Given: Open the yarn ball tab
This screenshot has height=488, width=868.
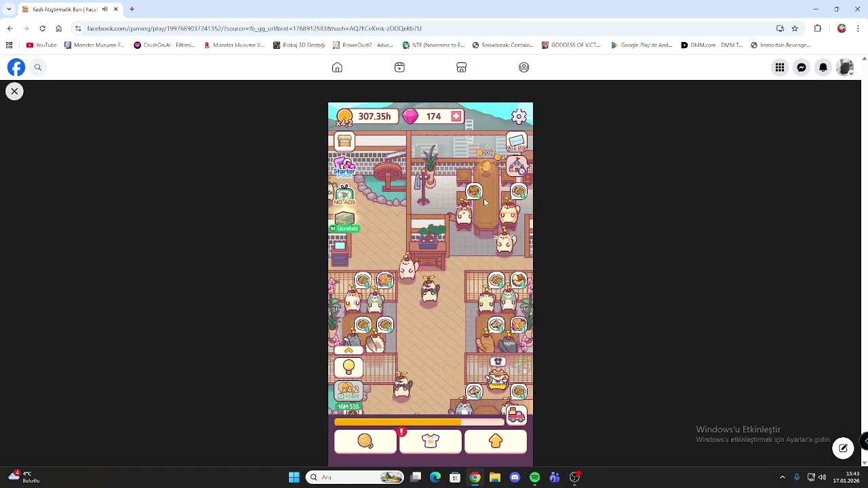Looking at the screenshot, I should (x=366, y=442).
